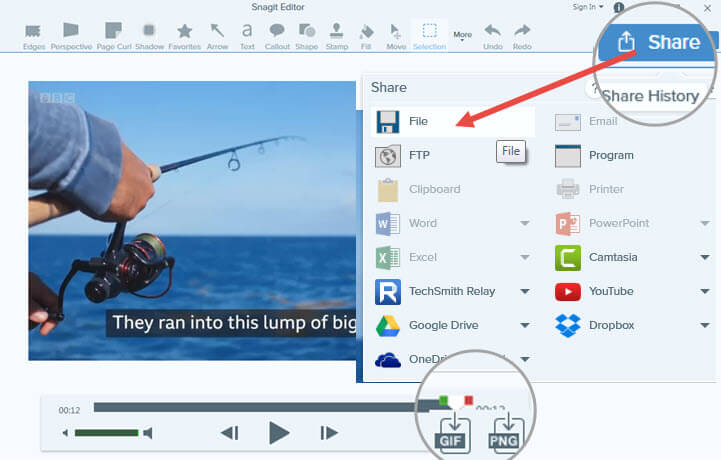721x460 pixels.
Task: Share to Google Drive
Action: click(427, 326)
